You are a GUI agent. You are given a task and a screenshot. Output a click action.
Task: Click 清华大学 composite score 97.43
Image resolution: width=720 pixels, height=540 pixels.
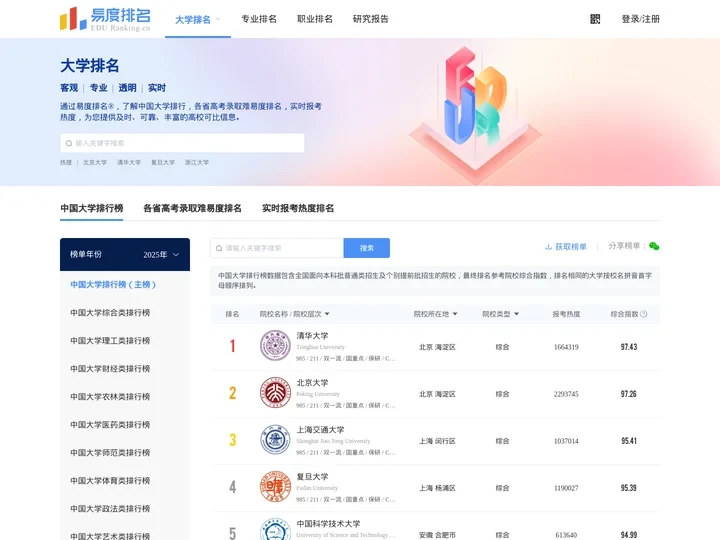pos(629,347)
